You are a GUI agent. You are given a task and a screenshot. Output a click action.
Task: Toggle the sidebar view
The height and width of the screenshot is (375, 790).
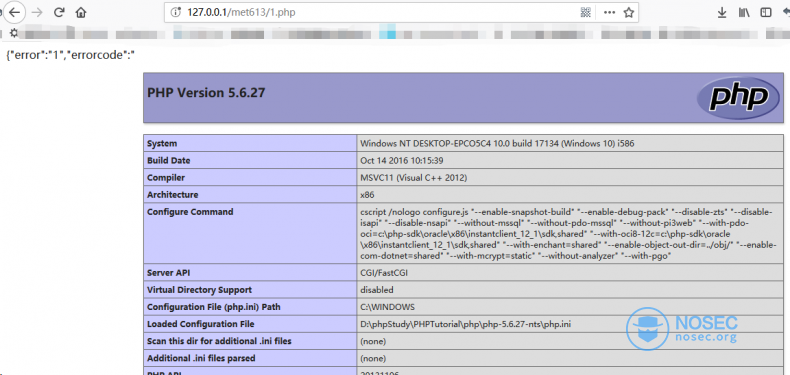pos(766,13)
